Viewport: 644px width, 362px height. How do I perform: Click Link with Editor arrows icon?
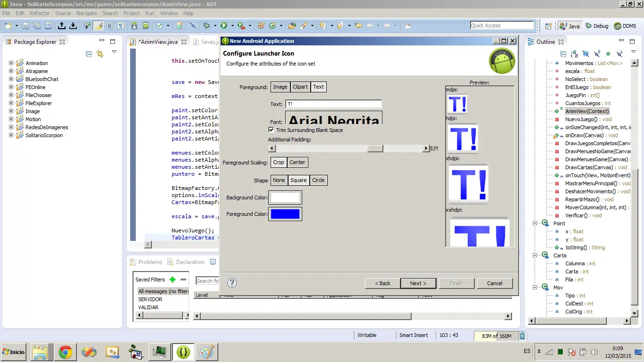[99, 54]
